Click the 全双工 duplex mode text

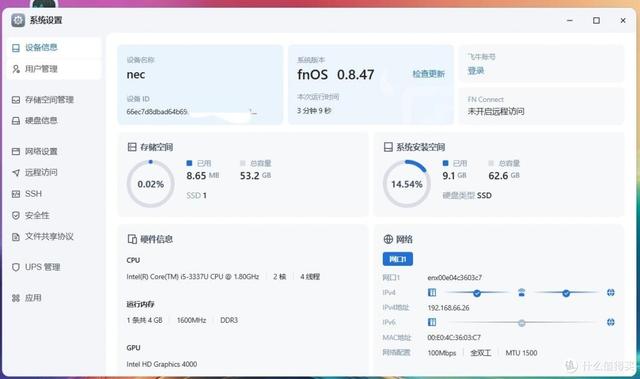(x=480, y=353)
